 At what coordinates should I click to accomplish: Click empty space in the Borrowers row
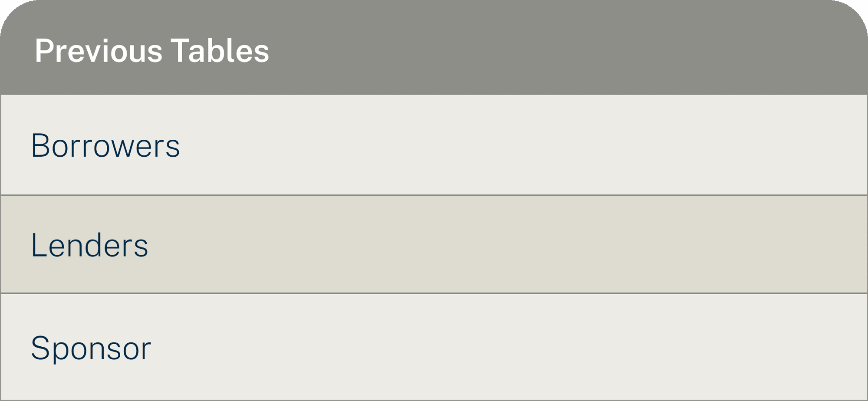(521, 145)
